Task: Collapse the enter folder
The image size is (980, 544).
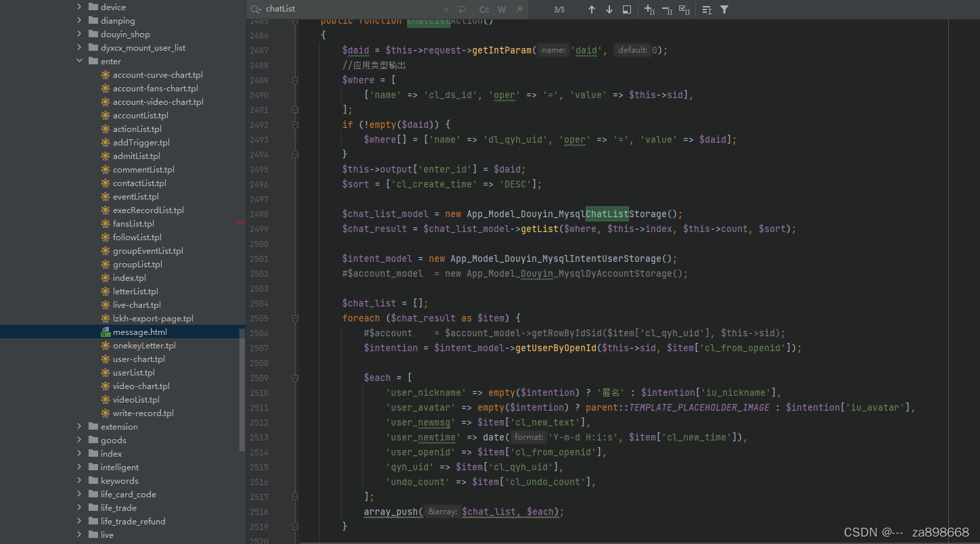Action: coord(79,61)
